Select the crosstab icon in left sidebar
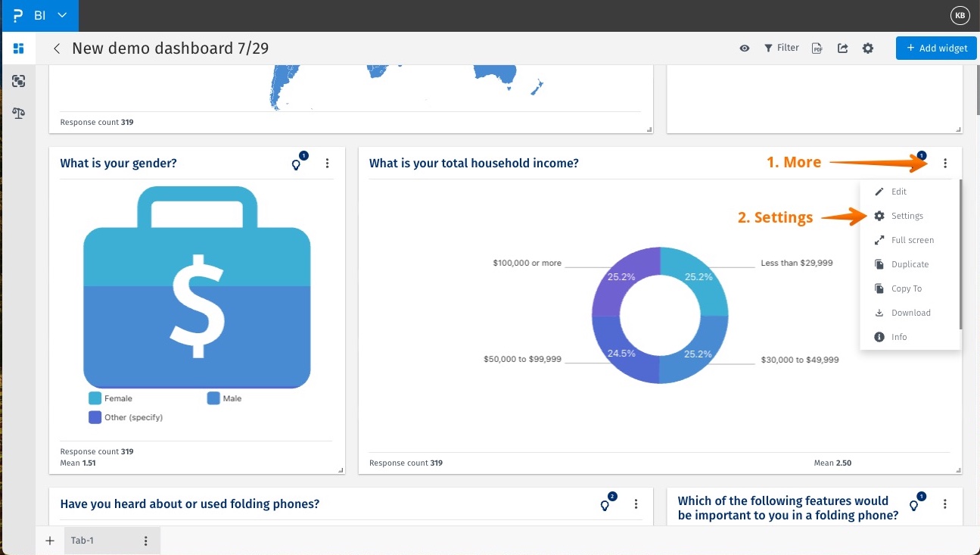 click(x=18, y=81)
